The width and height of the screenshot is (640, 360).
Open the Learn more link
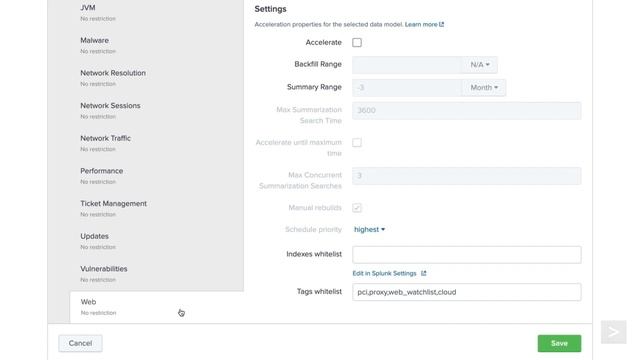(421, 24)
